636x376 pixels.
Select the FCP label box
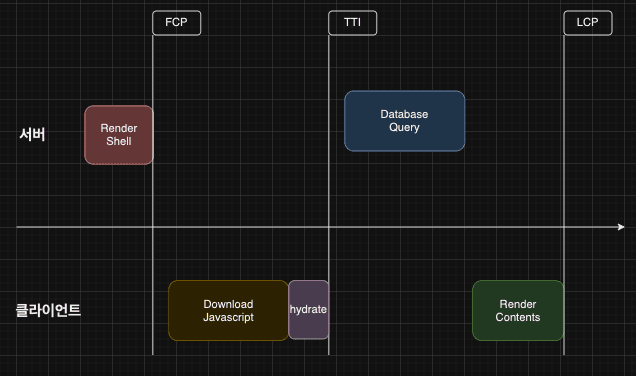[x=176, y=23]
